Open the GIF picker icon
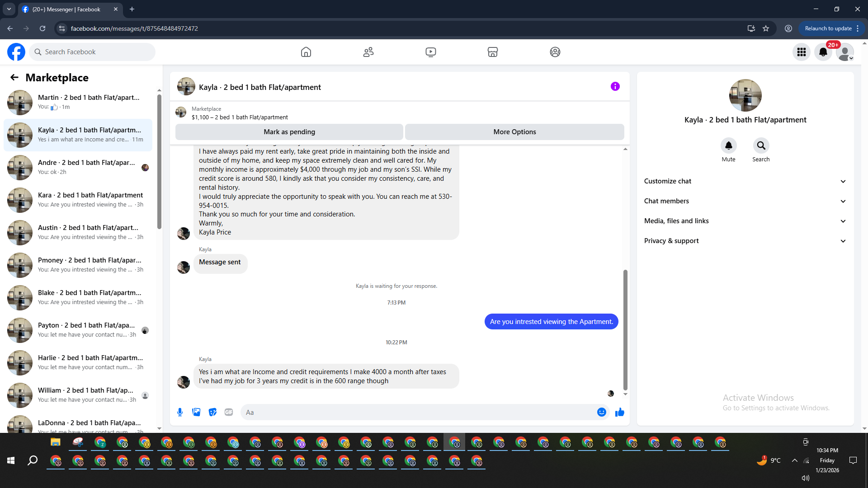The width and height of the screenshot is (868, 488). 229,412
